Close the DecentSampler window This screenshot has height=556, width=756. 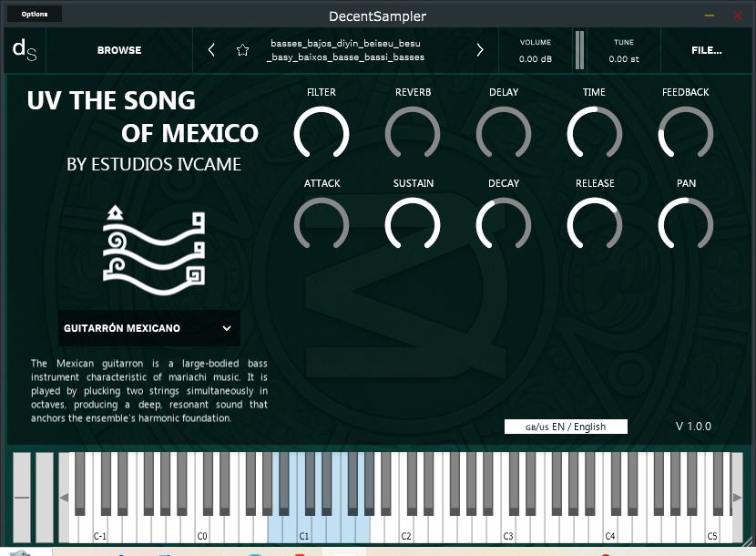pos(738,15)
